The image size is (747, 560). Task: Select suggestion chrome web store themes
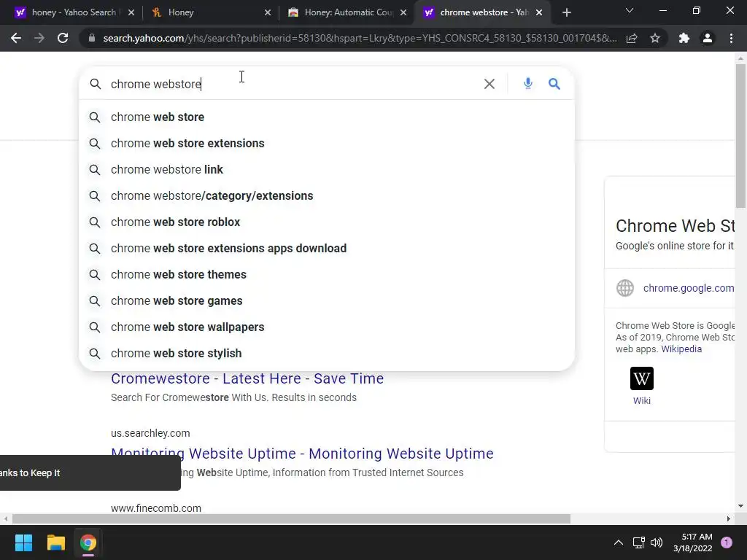tap(326, 275)
